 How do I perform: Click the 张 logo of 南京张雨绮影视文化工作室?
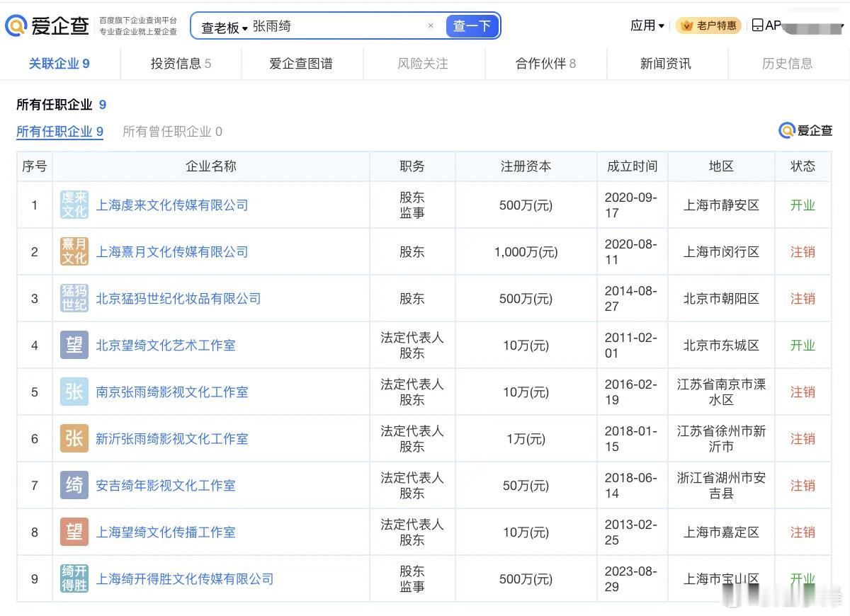pos(74,392)
